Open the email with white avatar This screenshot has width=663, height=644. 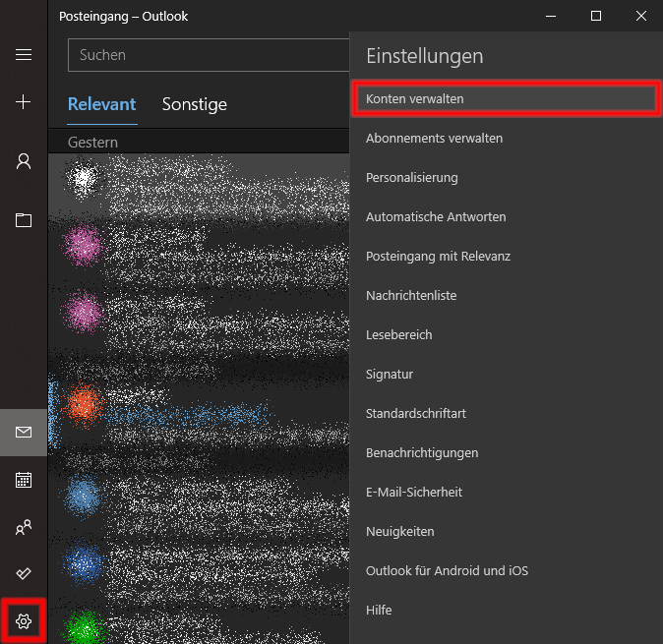pyautogui.click(x=199, y=186)
